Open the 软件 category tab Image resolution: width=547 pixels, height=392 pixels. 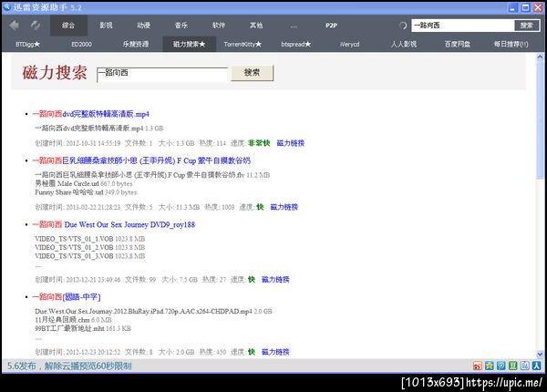tap(219, 26)
